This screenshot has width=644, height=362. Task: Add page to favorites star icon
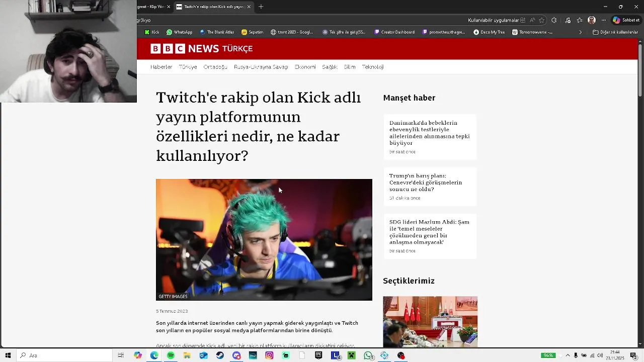(542, 20)
